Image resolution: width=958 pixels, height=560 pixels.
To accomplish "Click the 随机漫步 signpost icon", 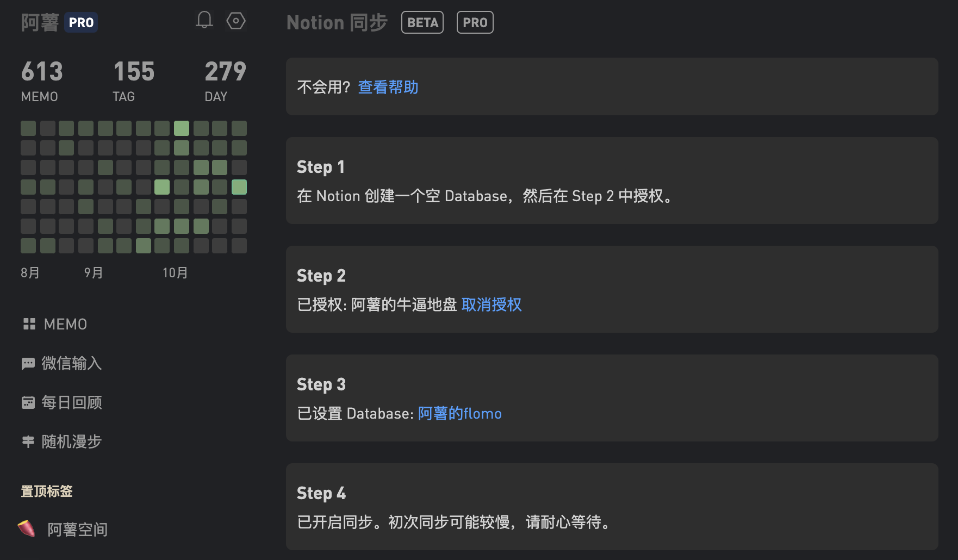I will click(28, 441).
